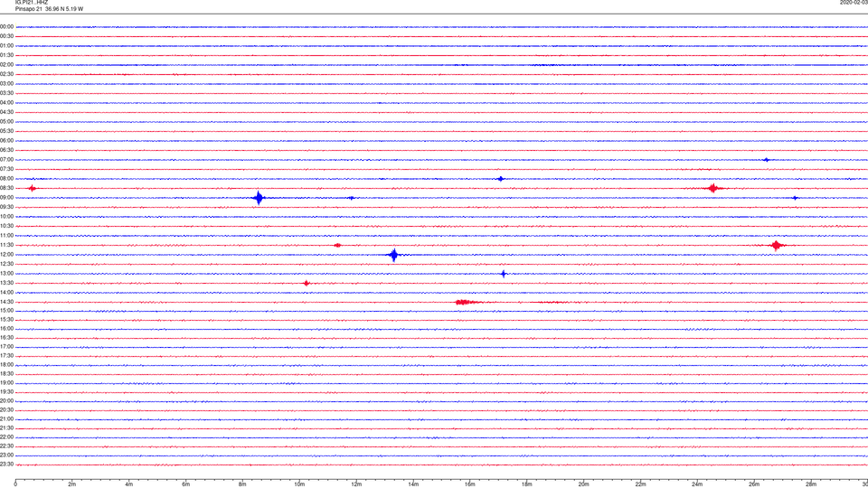868x488 pixels.
Task: Click the 07:30 time label
Action: (x=6, y=169)
